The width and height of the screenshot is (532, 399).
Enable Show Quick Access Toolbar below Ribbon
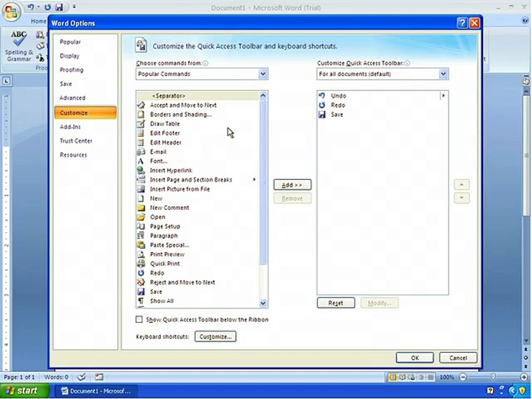click(139, 319)
